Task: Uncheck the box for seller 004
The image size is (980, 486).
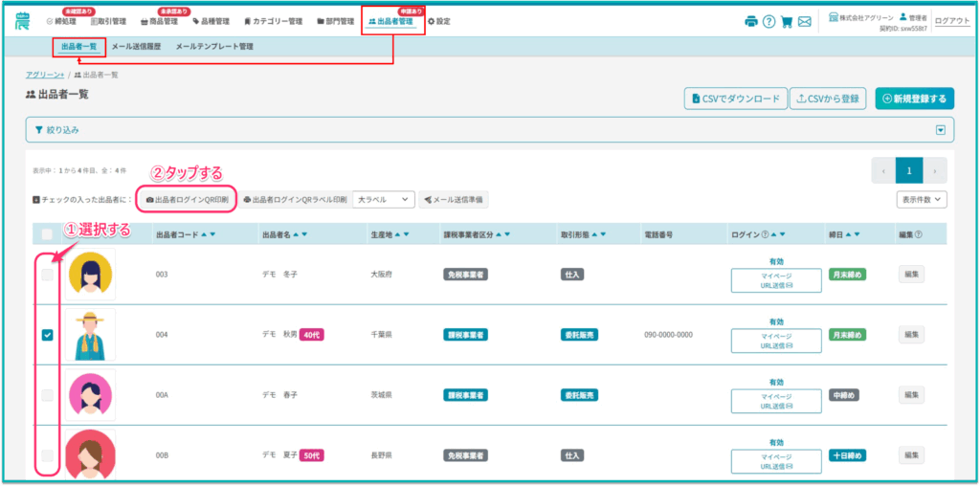Action: coord(47,335)
